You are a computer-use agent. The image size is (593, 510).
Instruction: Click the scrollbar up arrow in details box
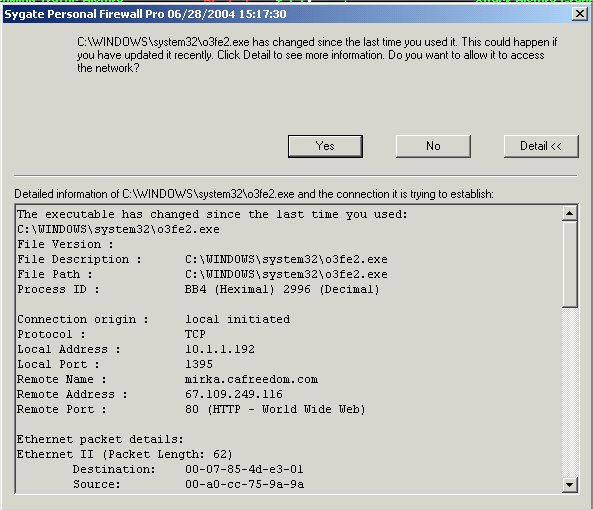click(569, 214)
